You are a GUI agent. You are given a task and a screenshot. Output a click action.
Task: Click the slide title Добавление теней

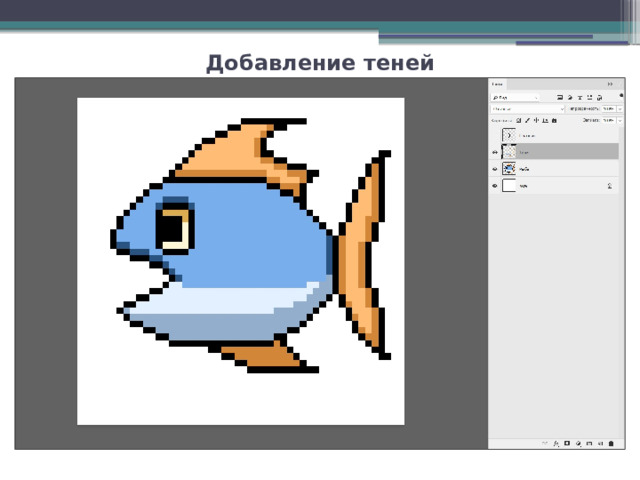pyautogui.click(x=320, y=63)
